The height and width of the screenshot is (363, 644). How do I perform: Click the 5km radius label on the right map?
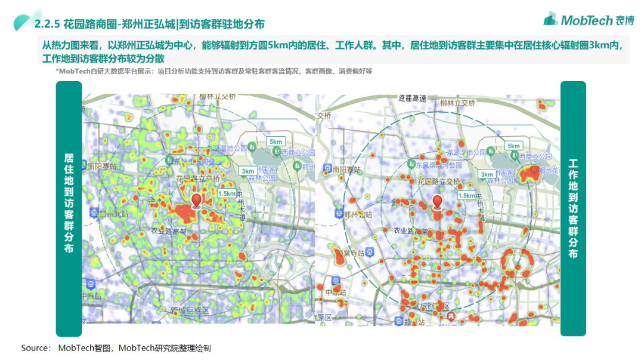513,146
